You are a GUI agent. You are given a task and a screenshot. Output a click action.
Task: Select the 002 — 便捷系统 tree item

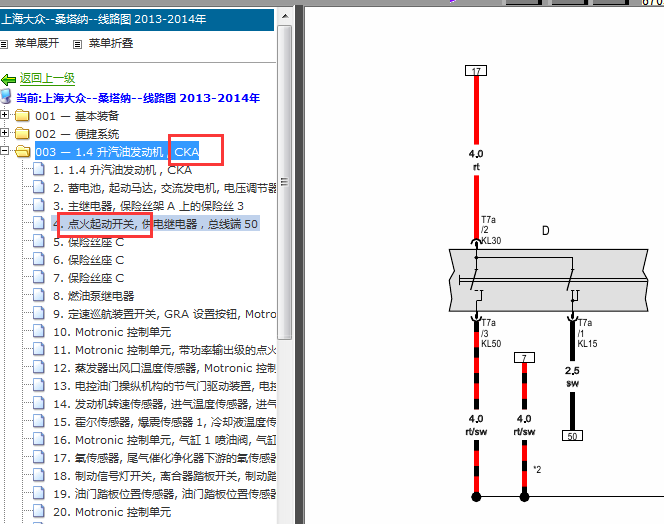pos(77,134)
